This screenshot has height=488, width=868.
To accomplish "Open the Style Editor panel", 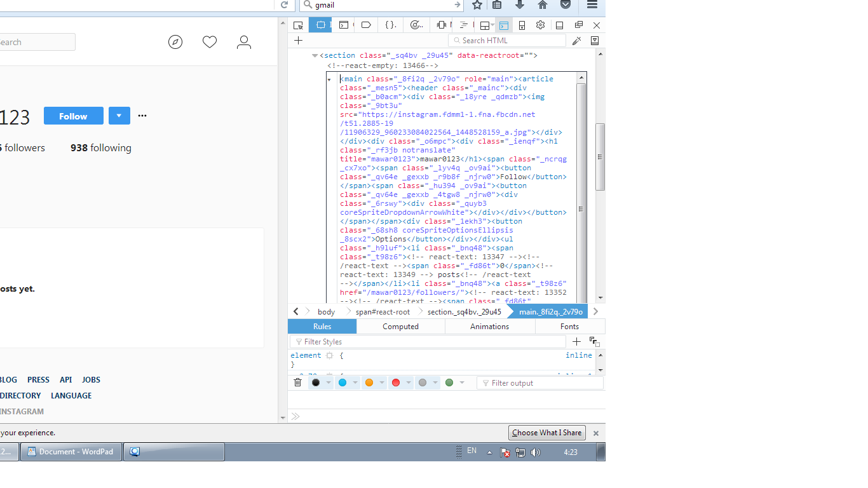I will click(391, 25).
